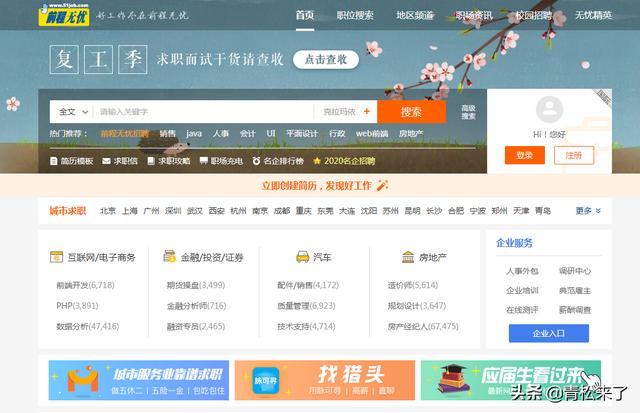640x413 pixels.
Task: Click the 注册 register button
Action: tap(573, 155)
